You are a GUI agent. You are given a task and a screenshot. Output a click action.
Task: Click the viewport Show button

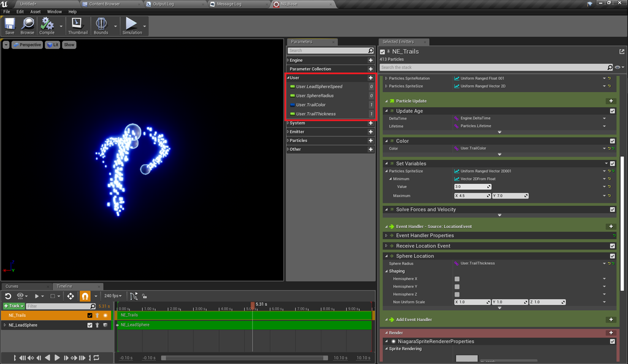69,45
